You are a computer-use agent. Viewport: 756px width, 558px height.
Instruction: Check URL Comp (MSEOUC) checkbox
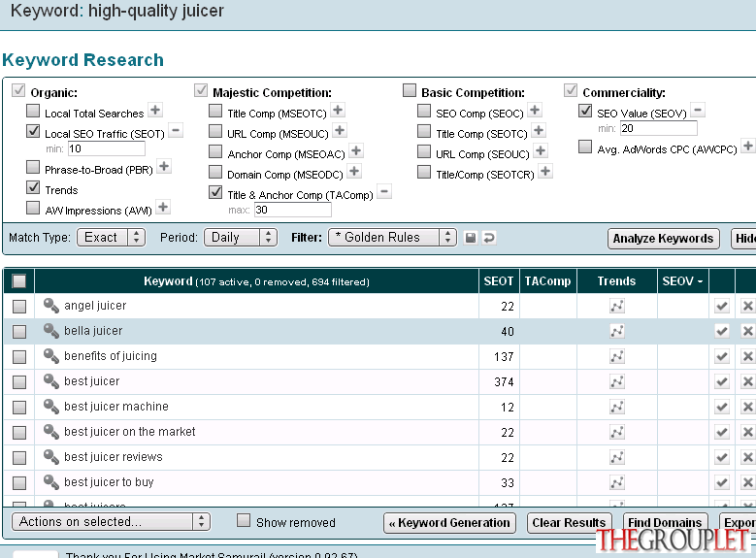coord(215,131)
